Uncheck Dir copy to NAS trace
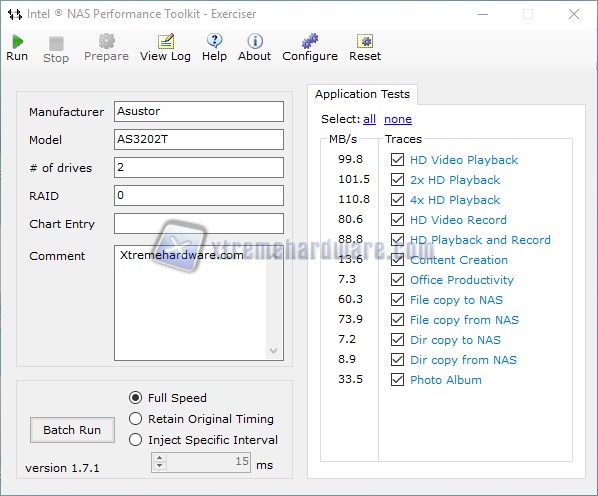This screenshot has height=496, width=598. click(x=397, y=339)
